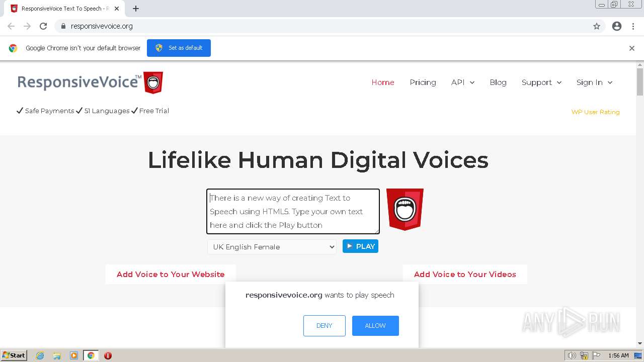The height and width of the screenshot is (362, 644).
Task: Open the Pricing page
Action: tap(423, 82)
